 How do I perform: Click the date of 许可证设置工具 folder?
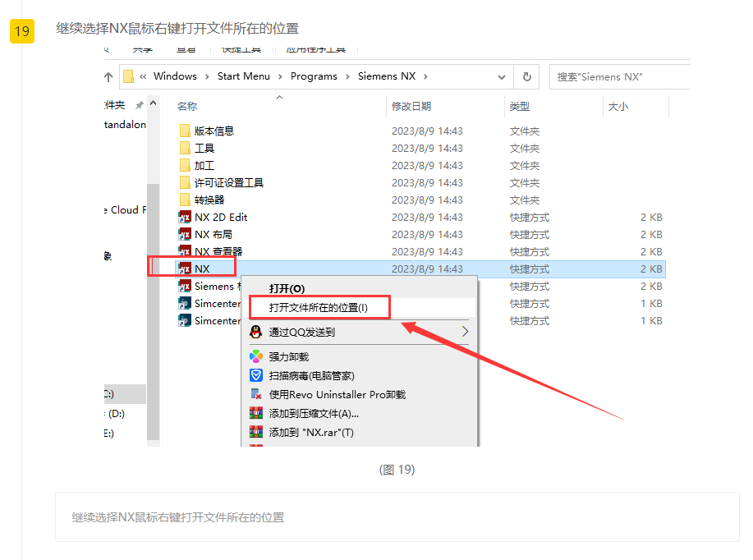427,182
